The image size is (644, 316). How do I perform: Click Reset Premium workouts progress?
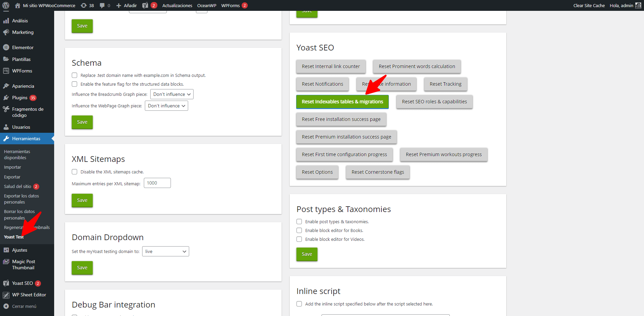444,154
